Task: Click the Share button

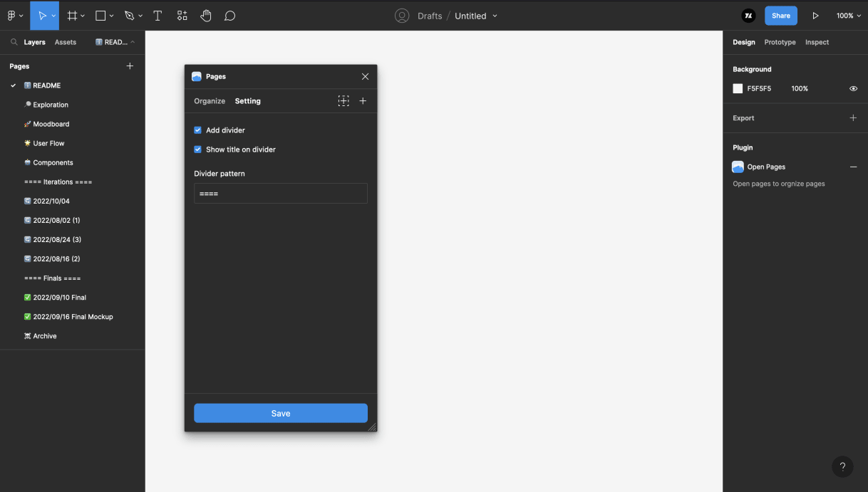Action: 780,15
